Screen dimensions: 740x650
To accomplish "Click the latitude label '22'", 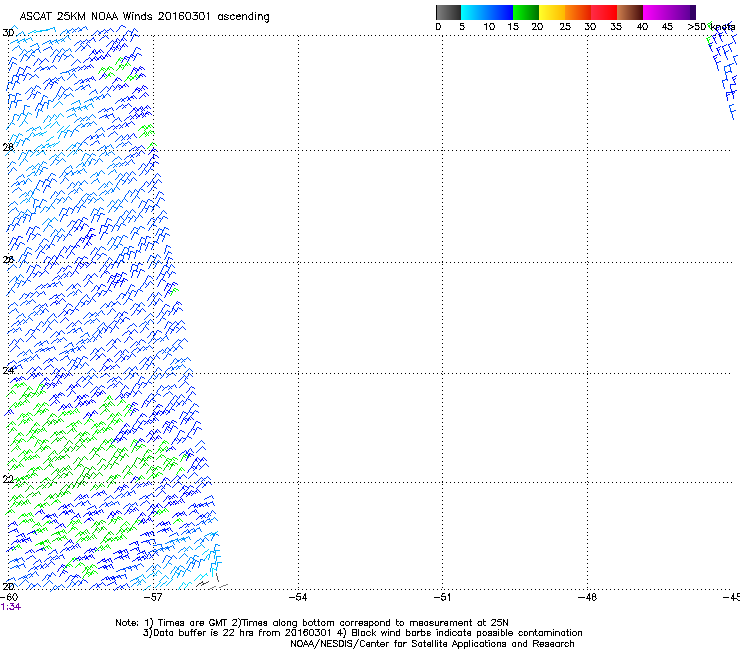I will coord(8,480).
